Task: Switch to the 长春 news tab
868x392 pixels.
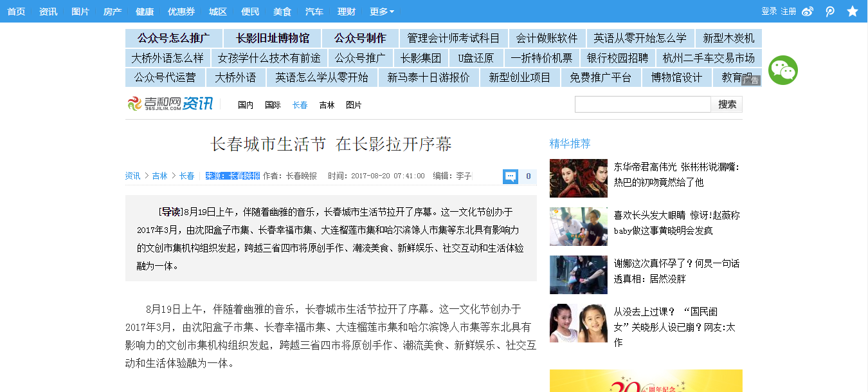Action: pos(300,105)
